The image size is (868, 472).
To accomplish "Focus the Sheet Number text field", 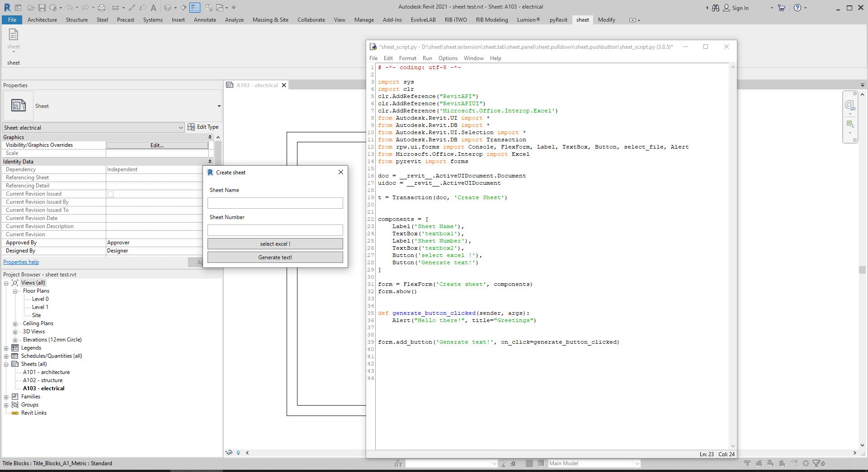I will coord(275,230).
